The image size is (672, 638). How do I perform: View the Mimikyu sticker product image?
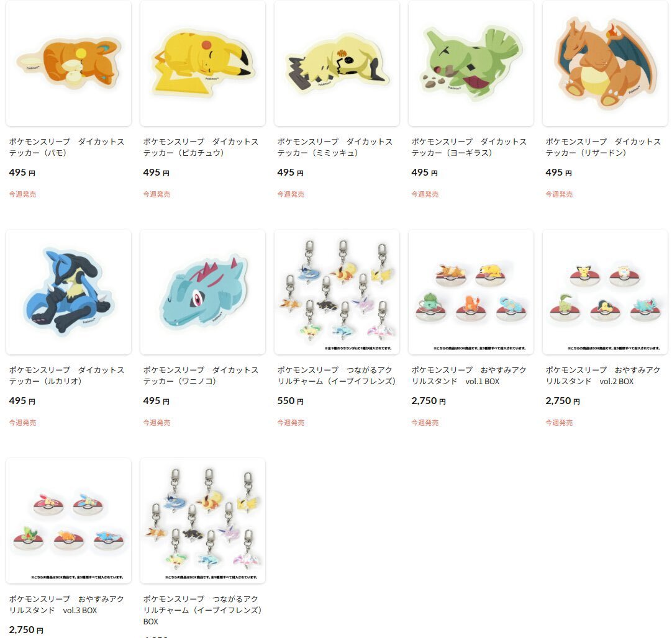point(337,63)
